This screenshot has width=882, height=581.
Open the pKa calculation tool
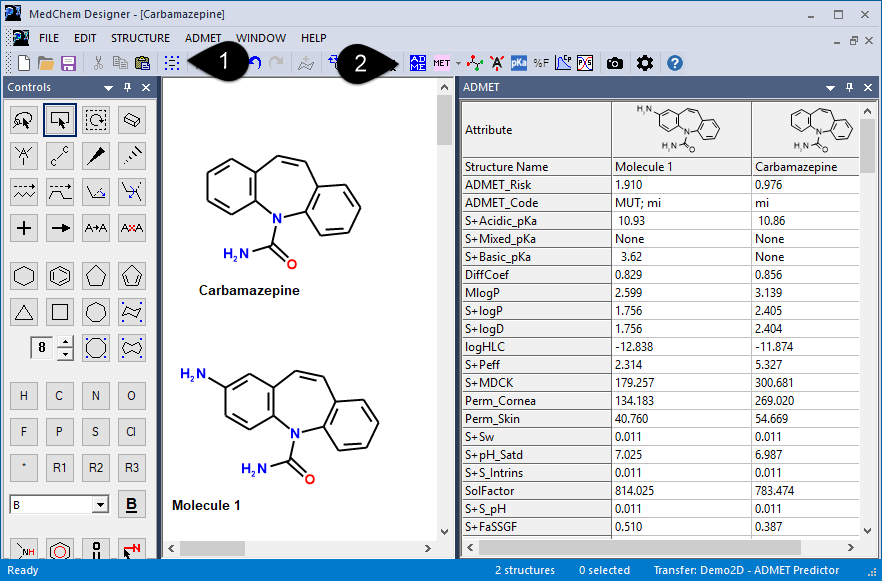(519, 63)
